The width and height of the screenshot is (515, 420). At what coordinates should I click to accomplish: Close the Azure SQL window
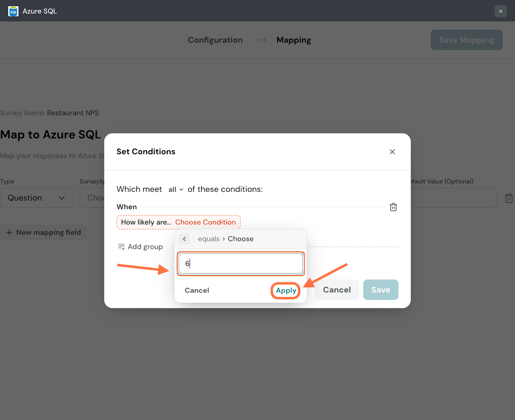click(x=501, y=11)
